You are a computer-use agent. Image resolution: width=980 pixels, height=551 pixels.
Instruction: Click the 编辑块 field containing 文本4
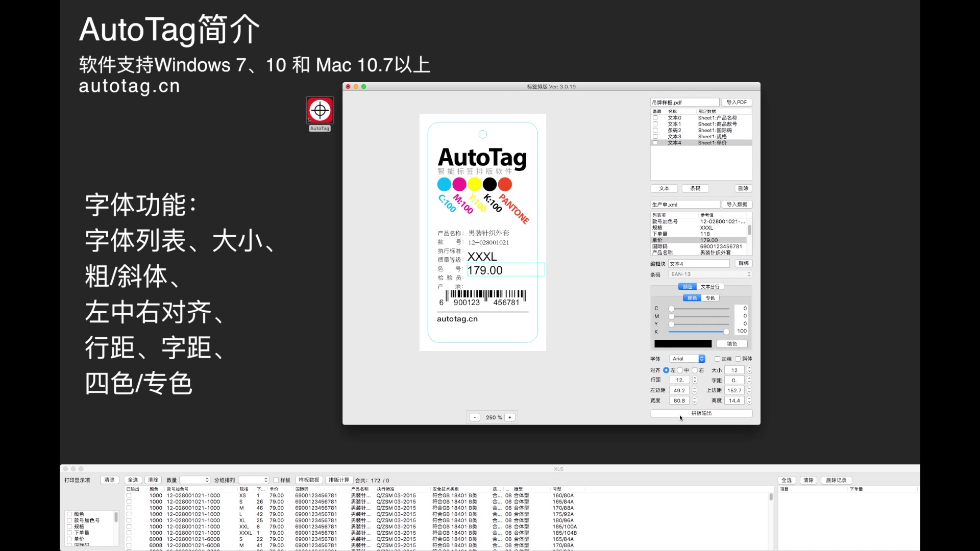(x=699, y=264)
